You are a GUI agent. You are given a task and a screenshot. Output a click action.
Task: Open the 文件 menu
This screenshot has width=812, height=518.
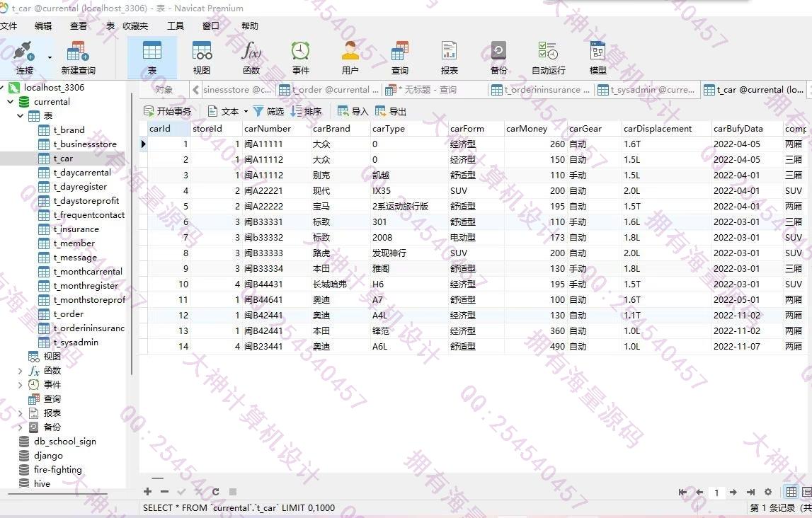(x=8, y=26)
